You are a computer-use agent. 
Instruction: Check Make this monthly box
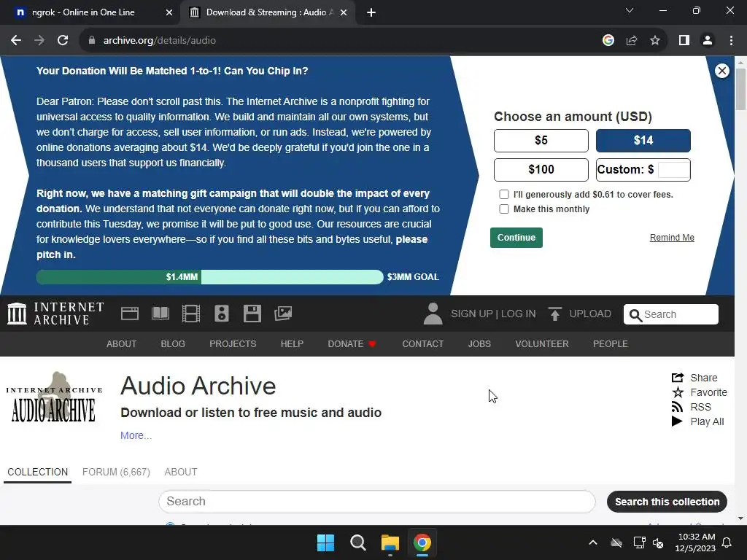(x=504, y=209)
